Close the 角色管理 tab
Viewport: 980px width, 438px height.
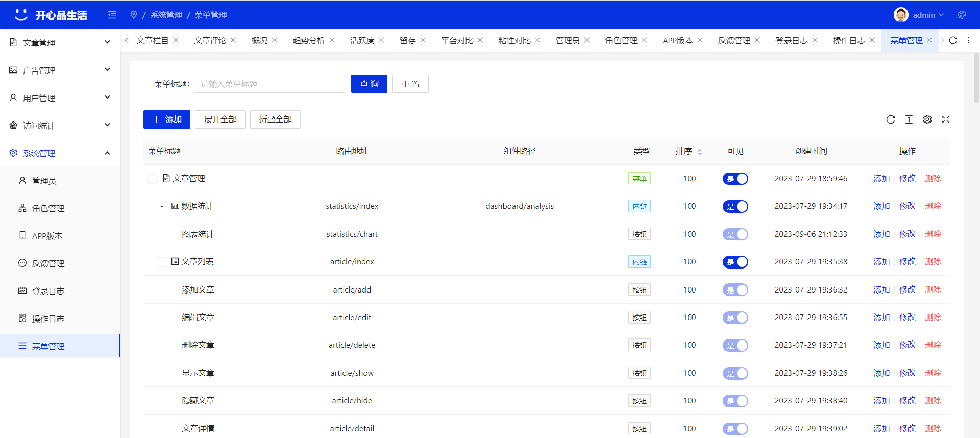(644, 40)
